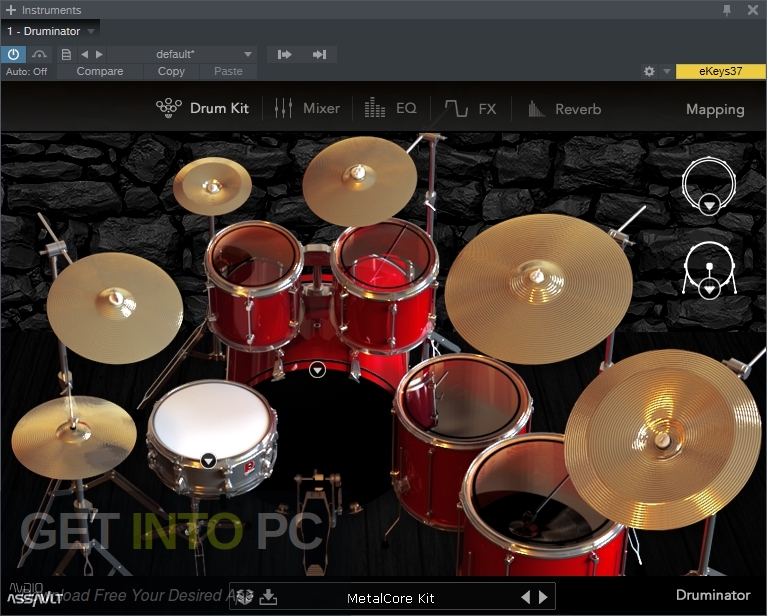The image size is (767, 616).
Task: Go to next preset with right arrow
Action: (x=99, y=54)
